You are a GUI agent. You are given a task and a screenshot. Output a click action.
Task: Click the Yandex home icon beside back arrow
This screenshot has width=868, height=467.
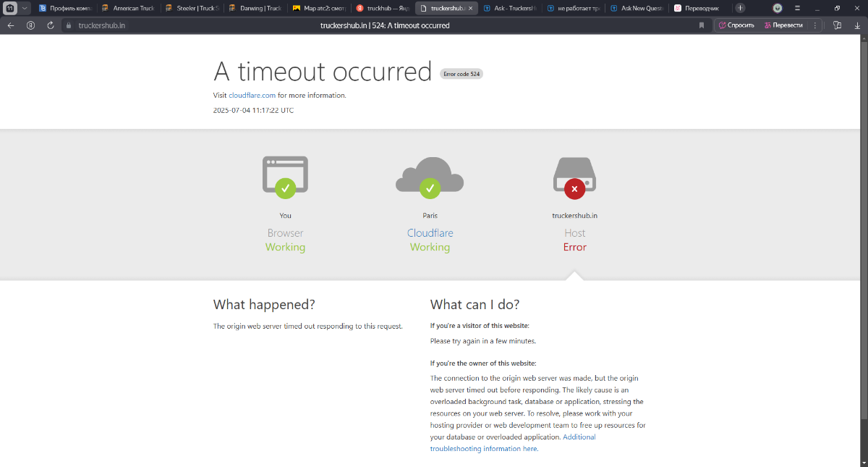coord(30,25)
